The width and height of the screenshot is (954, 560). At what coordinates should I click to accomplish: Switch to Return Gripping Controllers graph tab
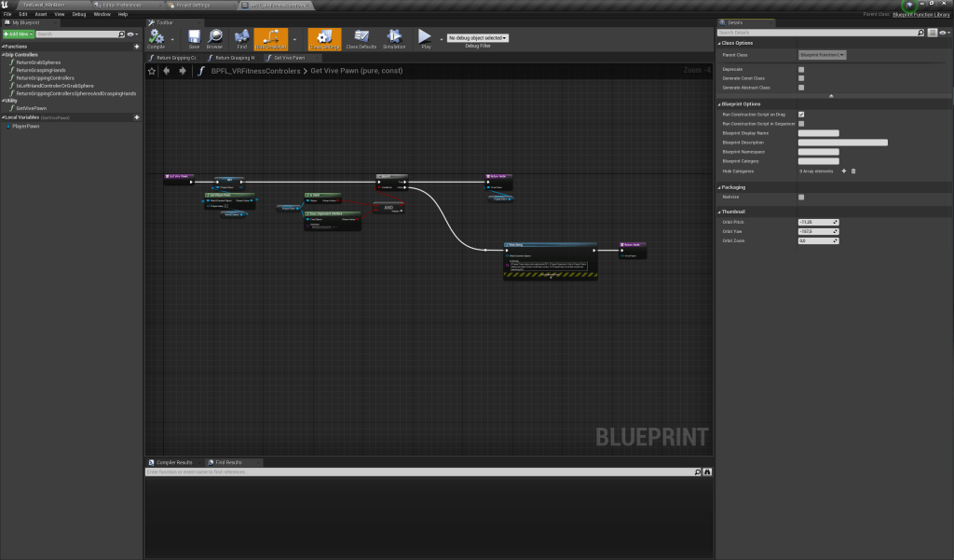(174, 57)
